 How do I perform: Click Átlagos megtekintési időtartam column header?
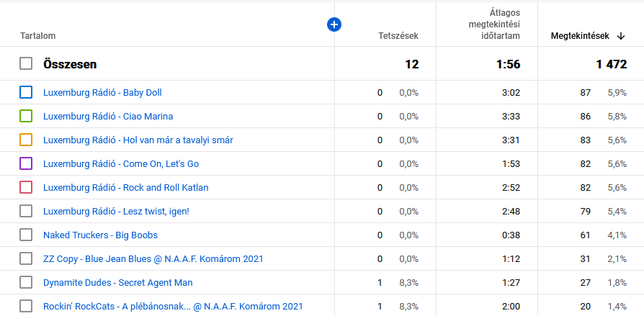point(489,24)
